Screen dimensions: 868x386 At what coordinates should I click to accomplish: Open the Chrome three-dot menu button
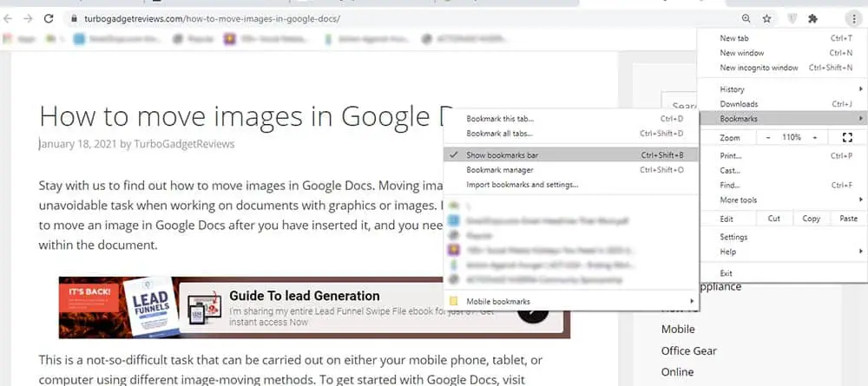(x=852, y=19)
